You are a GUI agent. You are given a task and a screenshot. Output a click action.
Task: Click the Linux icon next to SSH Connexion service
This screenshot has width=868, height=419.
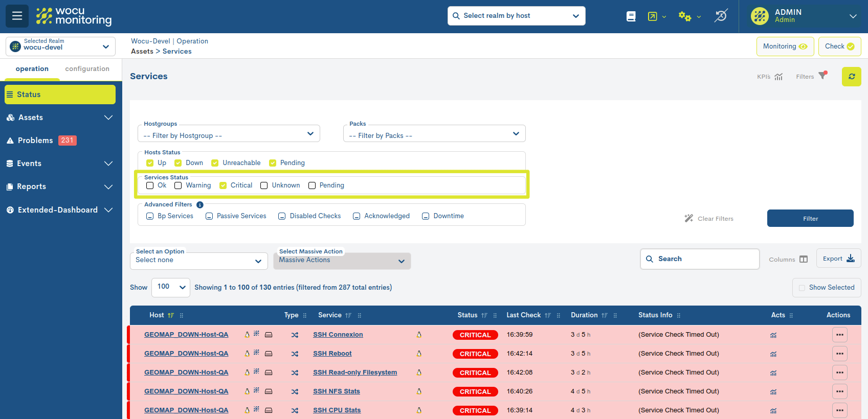pos(419,335)
